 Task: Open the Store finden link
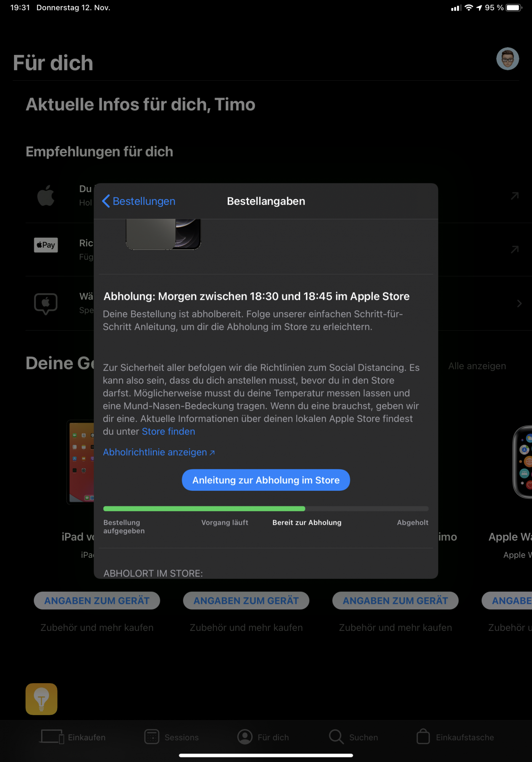pos(168,431)
